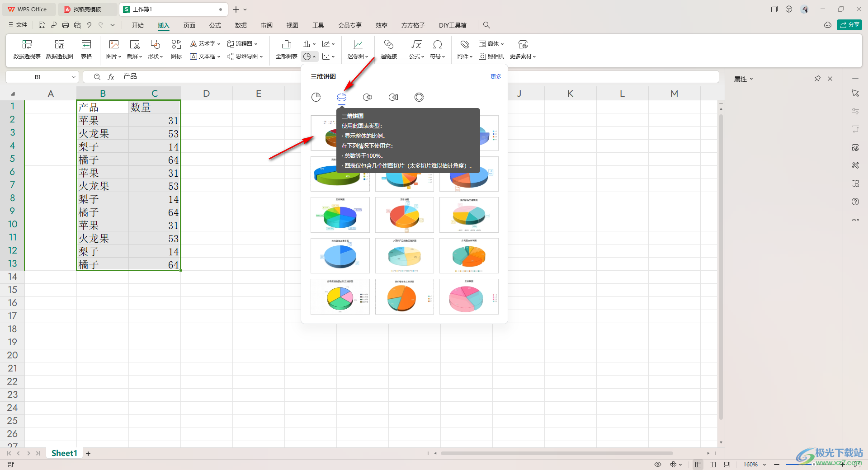Click the zoom magnifier icon beside formula bar
The height and width of the screenshot is (470, 868).
point(97,77)
